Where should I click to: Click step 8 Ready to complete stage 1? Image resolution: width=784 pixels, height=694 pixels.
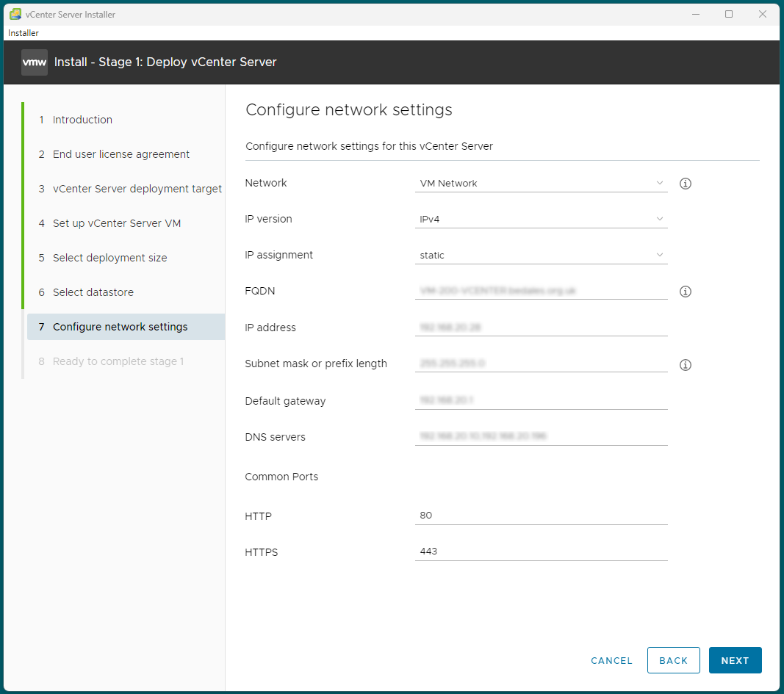tap(125, 361)
